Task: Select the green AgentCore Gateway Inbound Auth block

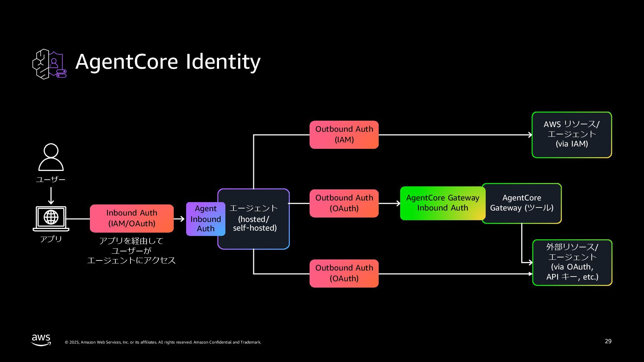Action: coord(442,203)
